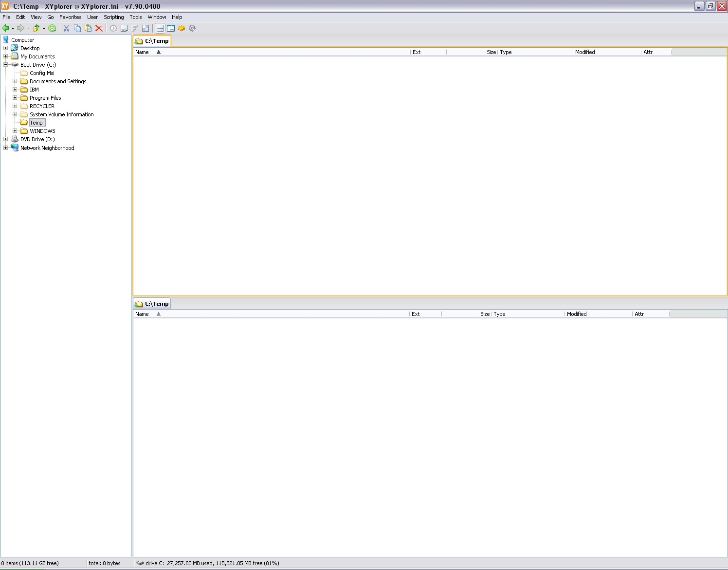Expand the WINDOWS folder node
Viewport: 728px width, 570px height.
tap(15, 131)
